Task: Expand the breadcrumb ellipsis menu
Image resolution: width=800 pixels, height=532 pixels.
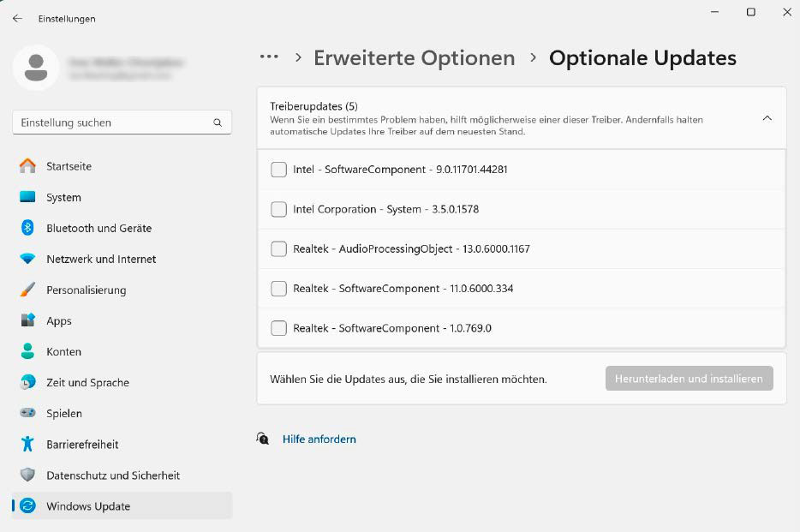Action: tap(269, 57)
